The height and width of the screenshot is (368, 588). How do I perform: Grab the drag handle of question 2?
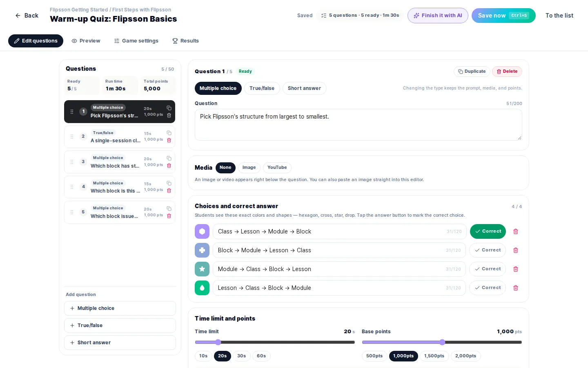click(x=72, y=137)
